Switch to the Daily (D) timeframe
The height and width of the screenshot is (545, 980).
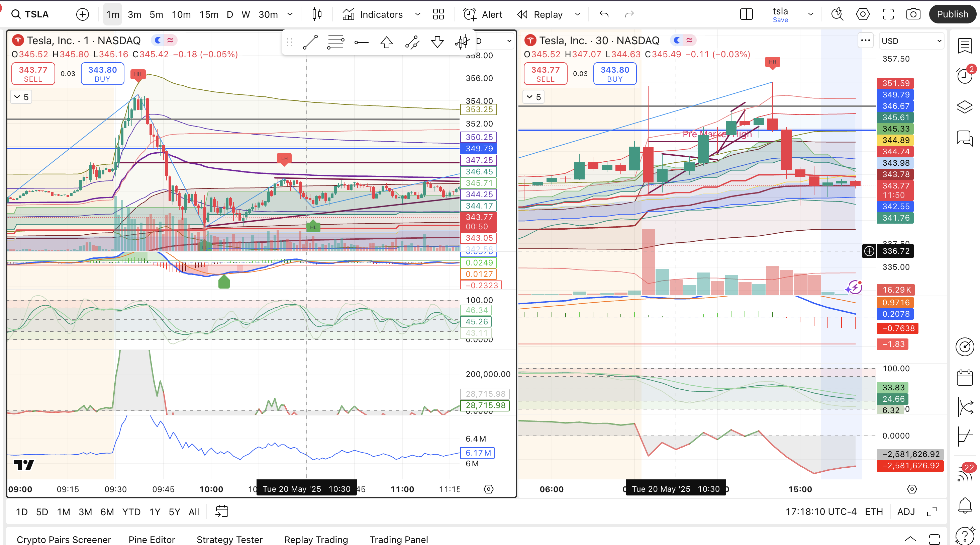click(230, 14)
